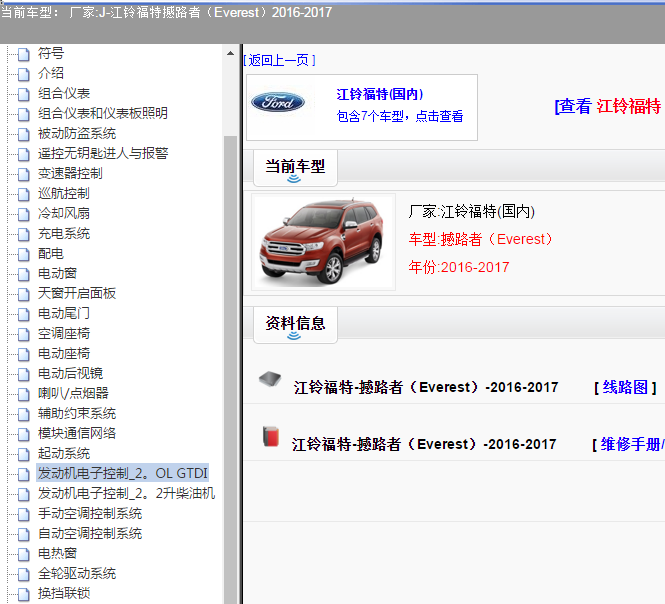Select 介绍 in the tree list
The height and width of the screenshot is (604, 665).
50,73
